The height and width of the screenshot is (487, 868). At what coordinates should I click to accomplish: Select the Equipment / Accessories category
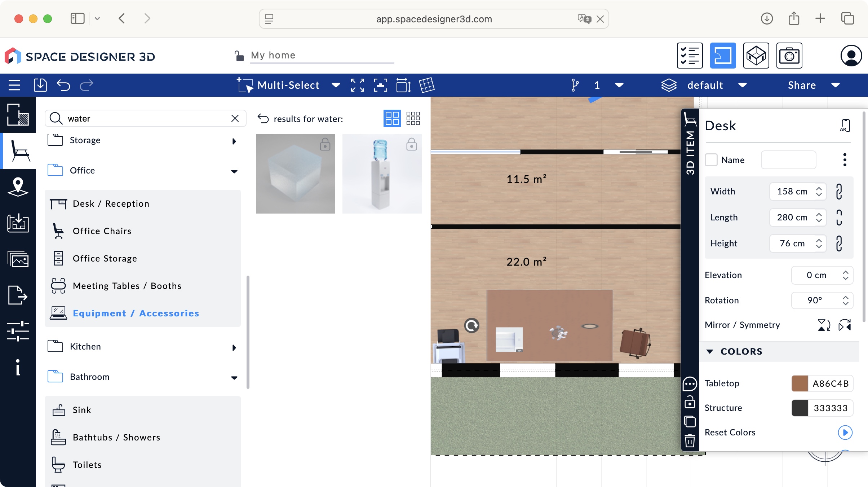136,313
